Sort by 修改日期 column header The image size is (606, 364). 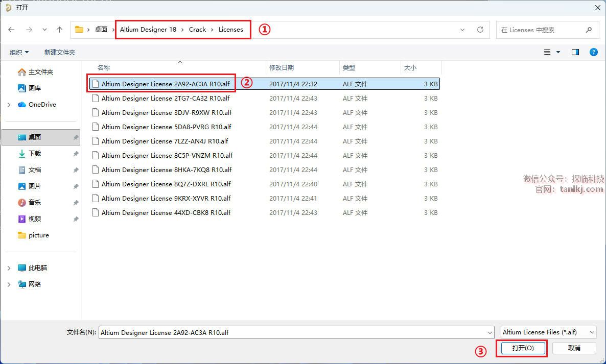[282, 67]
